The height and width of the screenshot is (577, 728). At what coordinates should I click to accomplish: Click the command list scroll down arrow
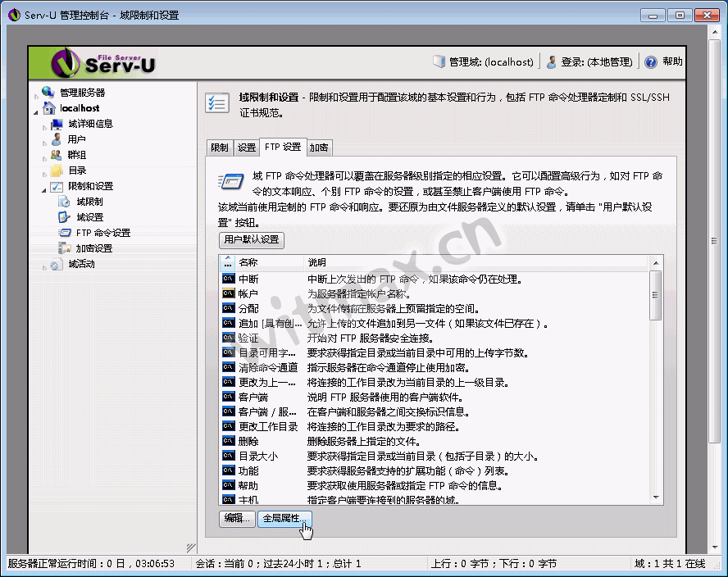[656, 497]
